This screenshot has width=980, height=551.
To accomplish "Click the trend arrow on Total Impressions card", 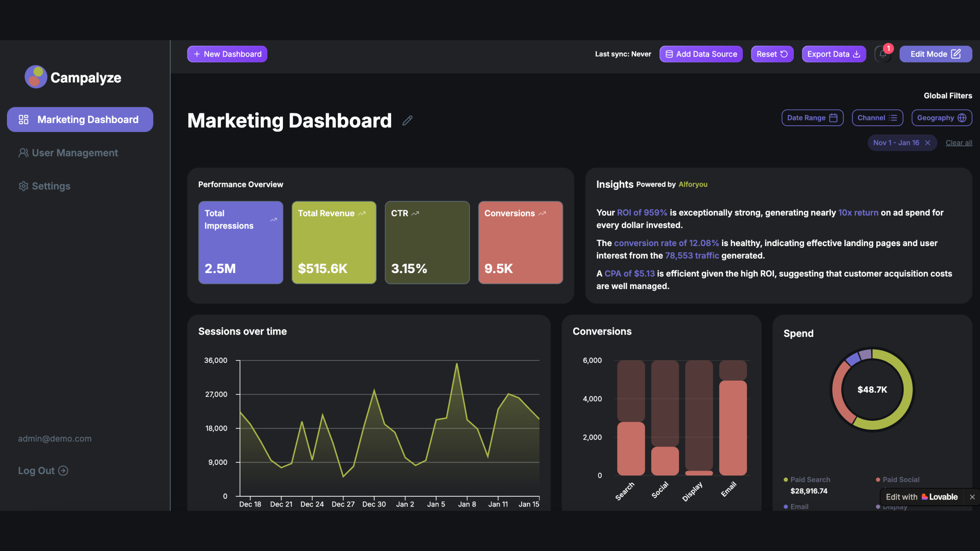I will (x=274, y=220).
